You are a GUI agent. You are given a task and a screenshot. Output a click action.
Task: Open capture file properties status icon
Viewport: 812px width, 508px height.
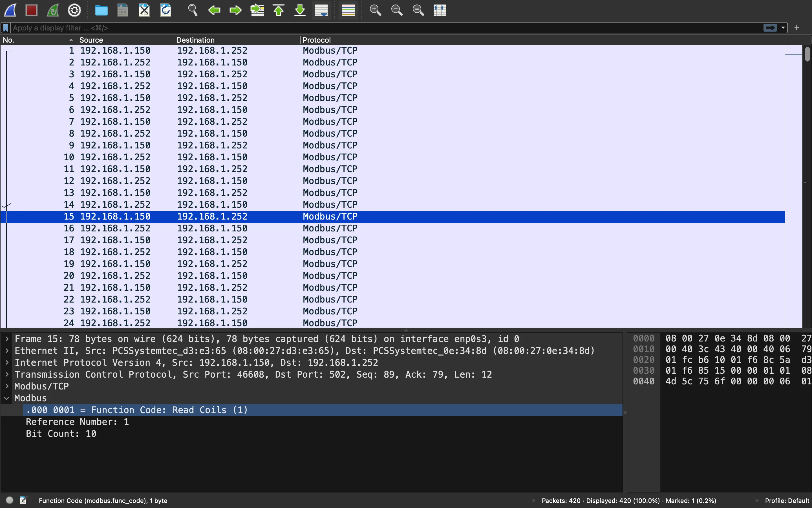[23, 500]
